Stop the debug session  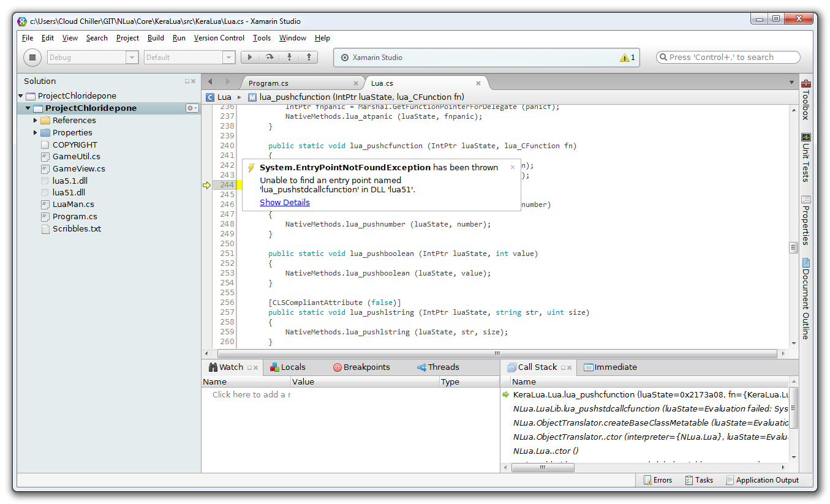[32, 58]
